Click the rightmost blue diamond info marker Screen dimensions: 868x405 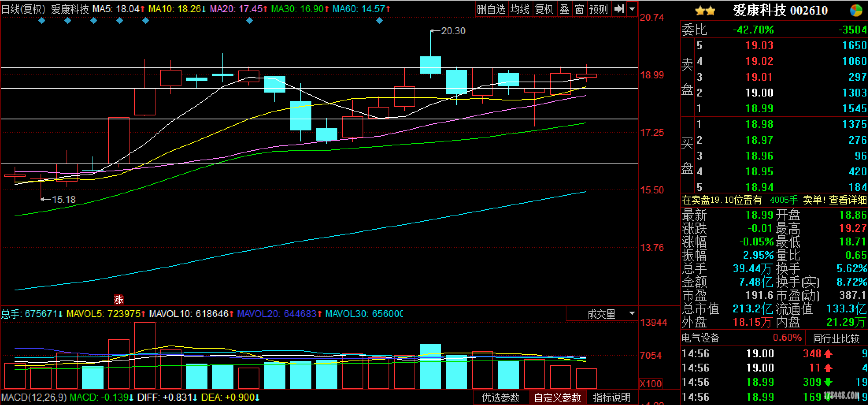[x=379, y=20]
